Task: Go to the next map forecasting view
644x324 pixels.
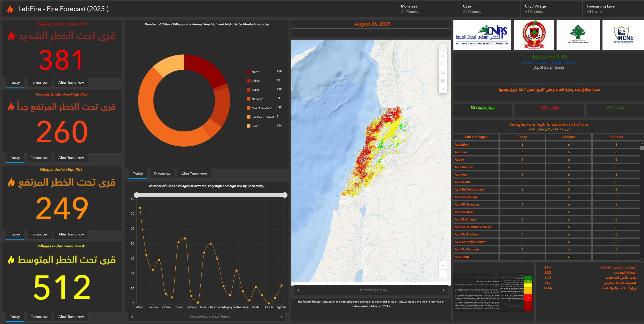Action: [444, 290]
